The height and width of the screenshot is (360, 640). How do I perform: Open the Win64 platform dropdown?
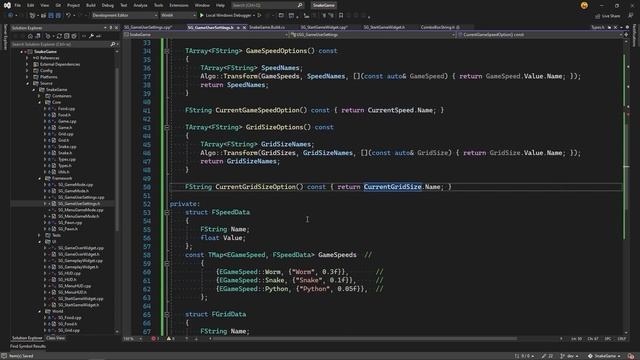coord(178,15)
